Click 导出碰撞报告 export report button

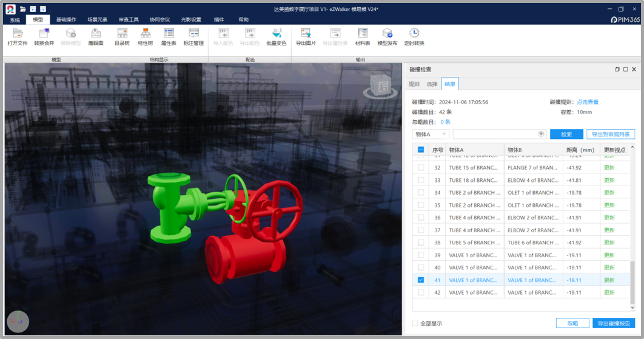pyautogui.click(x=614, y=323)
